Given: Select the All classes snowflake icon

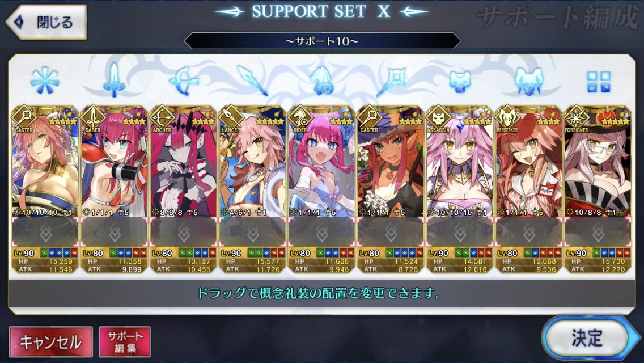Looking at the screenshot, I should tap(45, 81).
